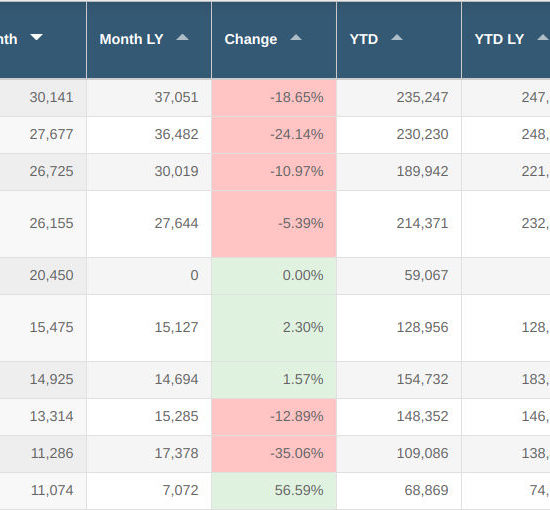Click the YTD header text
The height and width of the screenshot is (510, 550).
click(x=364, y=39)
